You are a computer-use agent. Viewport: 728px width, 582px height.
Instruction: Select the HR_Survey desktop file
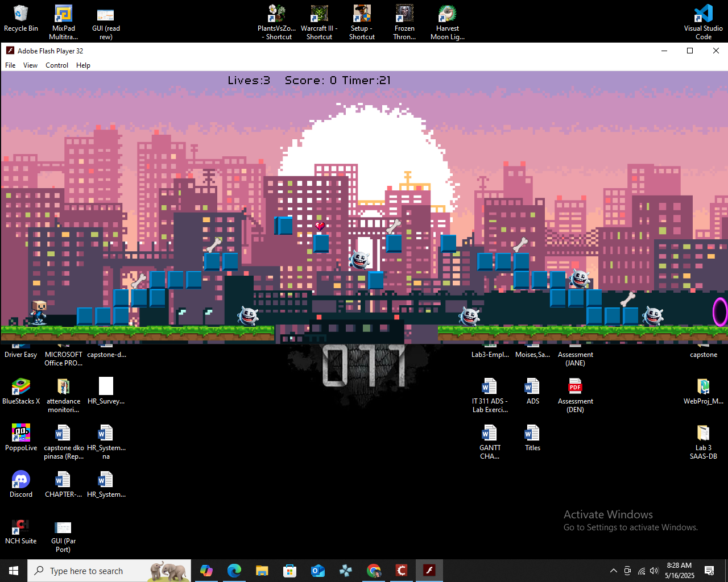click(x=106, y=391)
